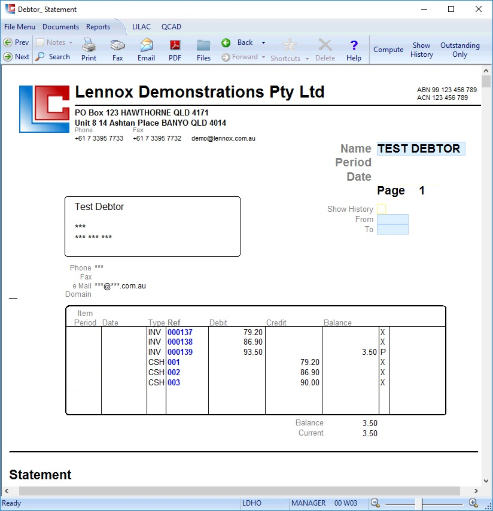Image resolution: width=493 pixels, height=511 pixels.
Task: Go to Prev record arrow
Action: [8, 42]
